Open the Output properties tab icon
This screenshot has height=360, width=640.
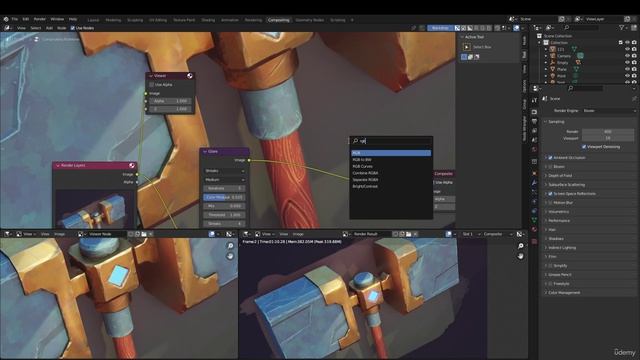534,121
